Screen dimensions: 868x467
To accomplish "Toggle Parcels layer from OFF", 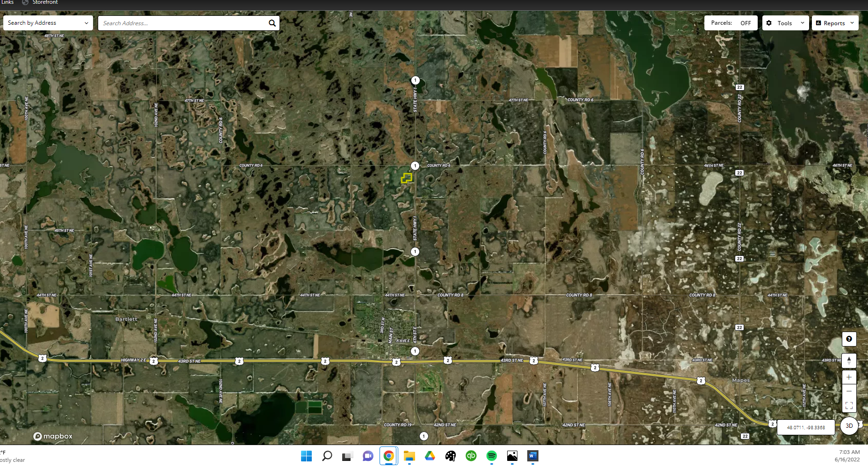I will pos(731,23).
